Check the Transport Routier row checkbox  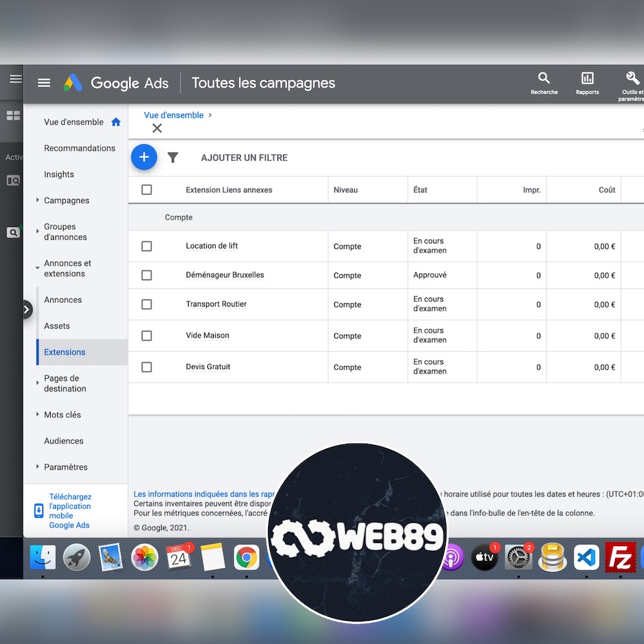[147, 305]
